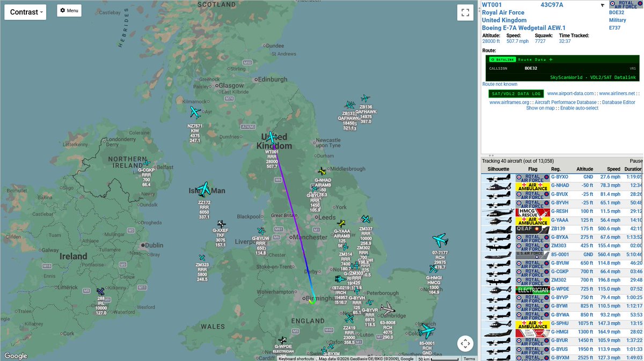The image size is (644, 361).
Task: Pause the aircraft list updates
Action: pos(636,161)
